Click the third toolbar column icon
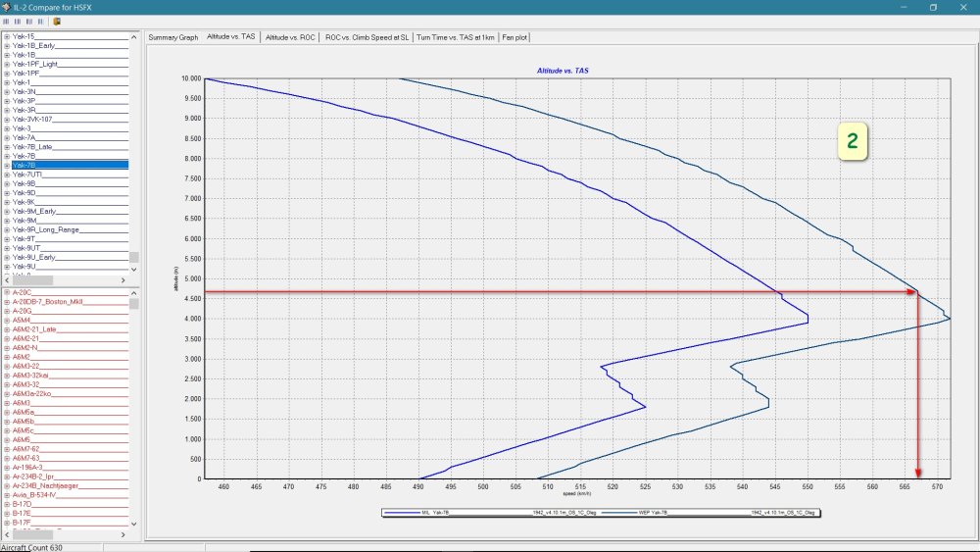Image resolution: width=980 pixels, height=552 pixels. click(29, 20)
